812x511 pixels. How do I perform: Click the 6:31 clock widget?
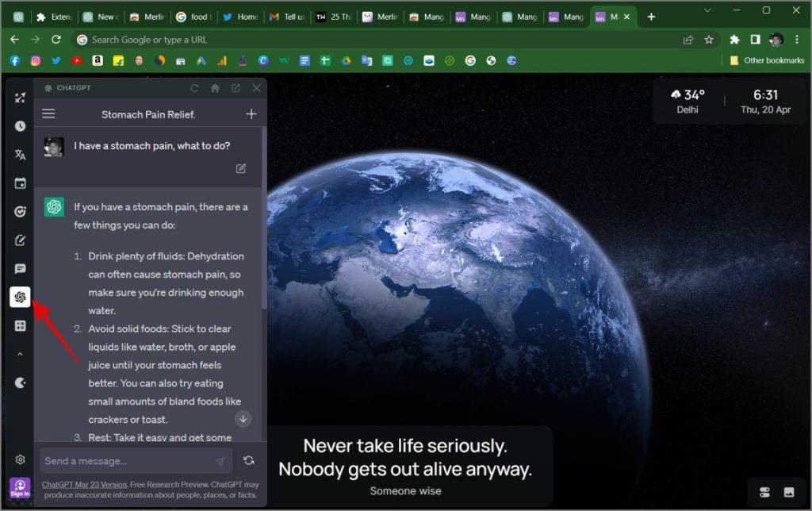click(765, 101)
